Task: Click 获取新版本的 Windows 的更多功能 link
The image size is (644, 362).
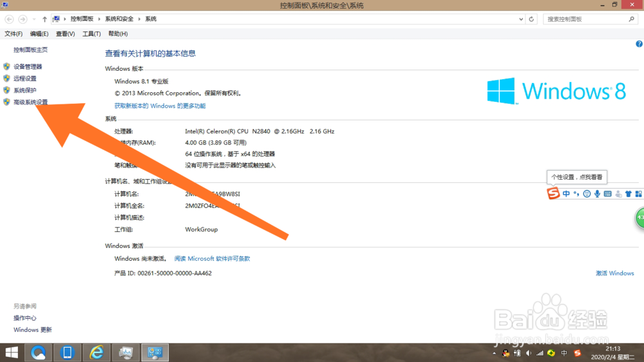Action: click(x=160, y=106)
